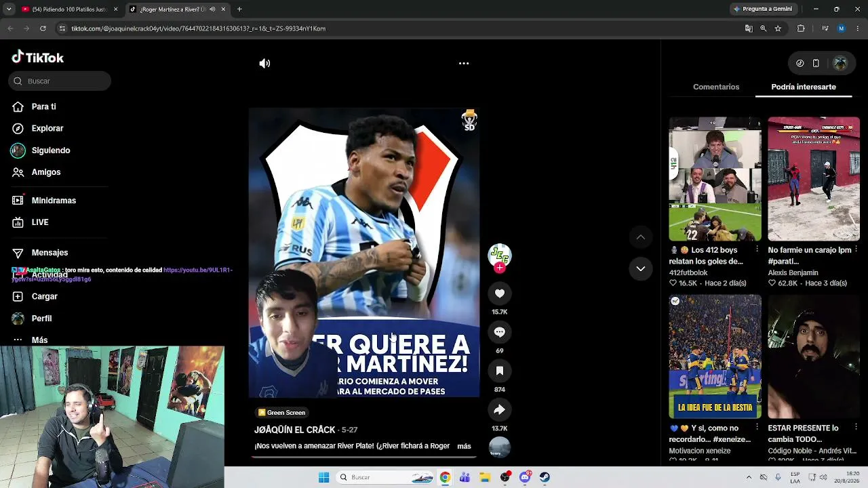Open a new Chrome tab
The width and height of the screenshot is (868, 488).
point(239,9)
